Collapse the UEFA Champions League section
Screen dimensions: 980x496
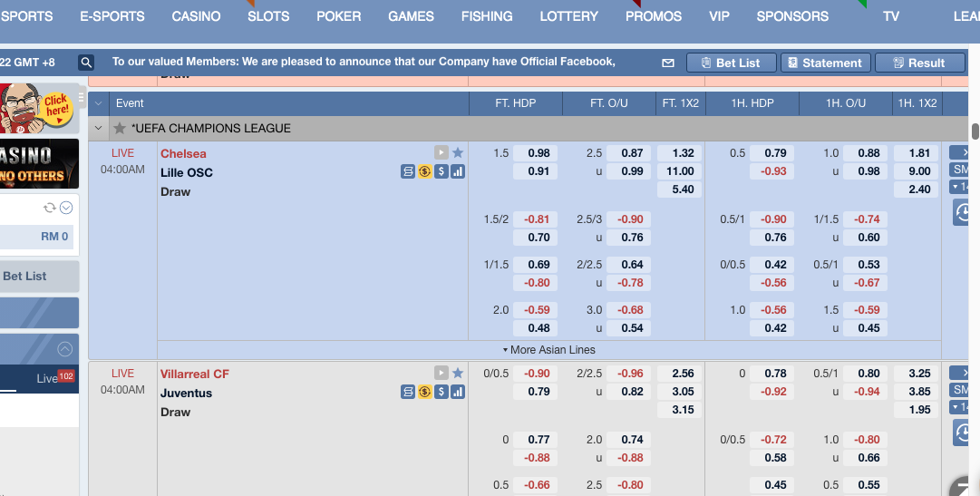(x=99, y=128)
